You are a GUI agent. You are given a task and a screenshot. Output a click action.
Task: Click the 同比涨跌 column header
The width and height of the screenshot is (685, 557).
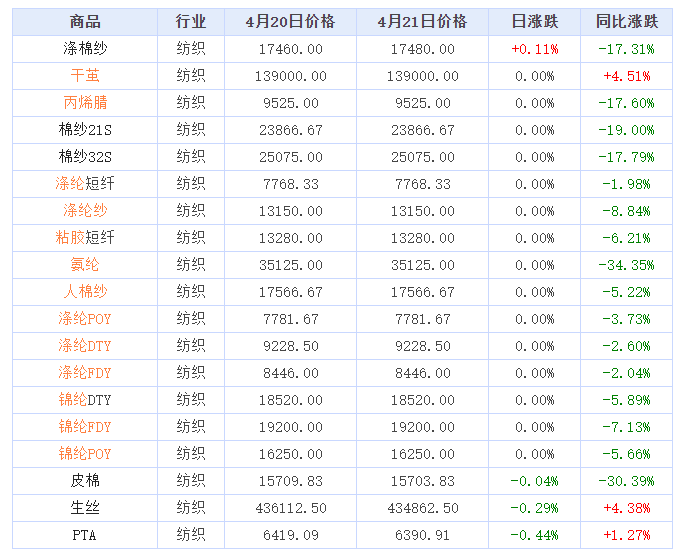[627, 22]
